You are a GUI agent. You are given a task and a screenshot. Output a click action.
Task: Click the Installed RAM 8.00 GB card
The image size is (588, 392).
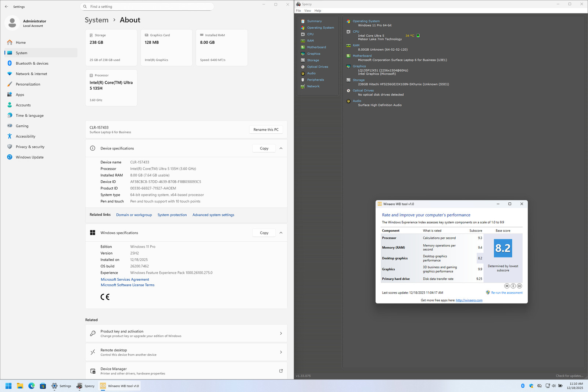point(222,48)
